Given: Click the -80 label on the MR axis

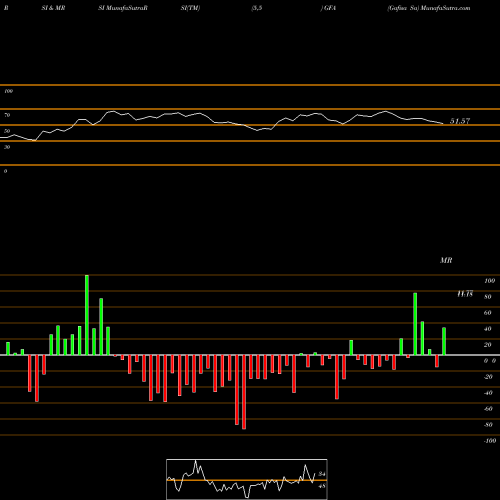Looking at the screenshot, I should click(x=488, y=425).
